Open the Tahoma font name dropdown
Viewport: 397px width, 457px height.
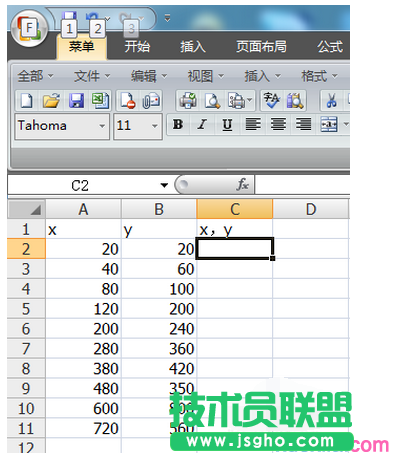(x=102, y=126)
